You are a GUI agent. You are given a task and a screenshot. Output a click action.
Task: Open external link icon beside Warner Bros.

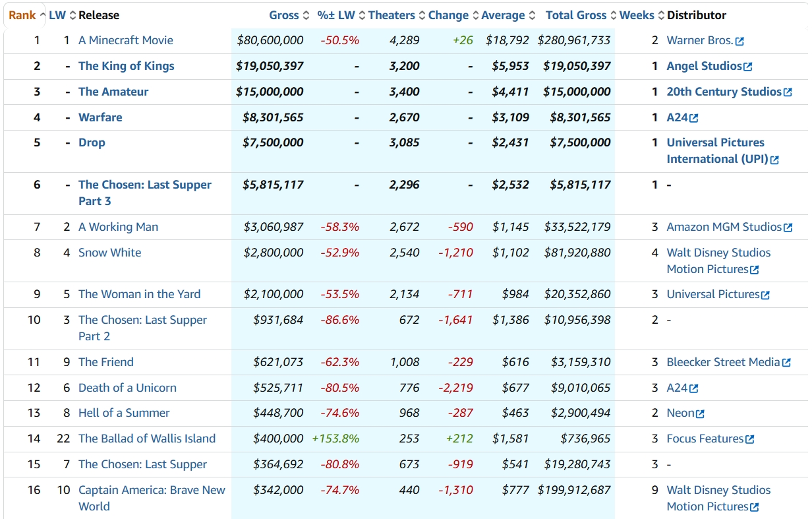point(739,42)
